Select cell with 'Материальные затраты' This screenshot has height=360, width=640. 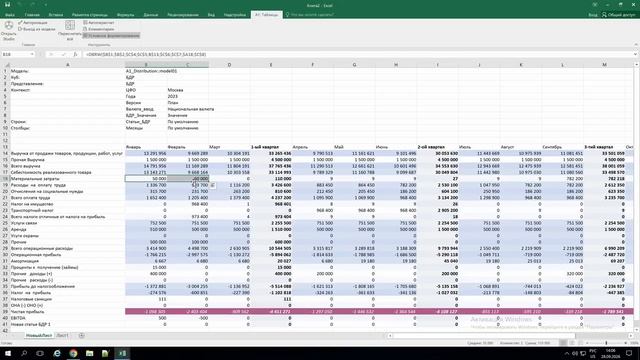coord(68,179)
